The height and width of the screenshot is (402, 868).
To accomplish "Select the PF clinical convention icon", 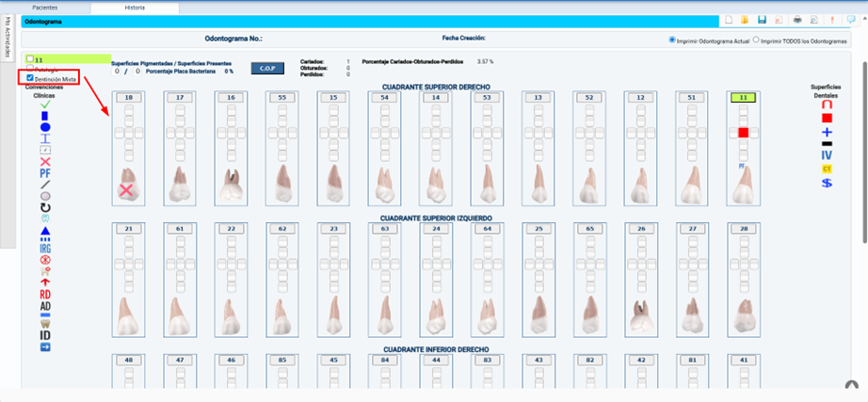I will pos(45,173).
